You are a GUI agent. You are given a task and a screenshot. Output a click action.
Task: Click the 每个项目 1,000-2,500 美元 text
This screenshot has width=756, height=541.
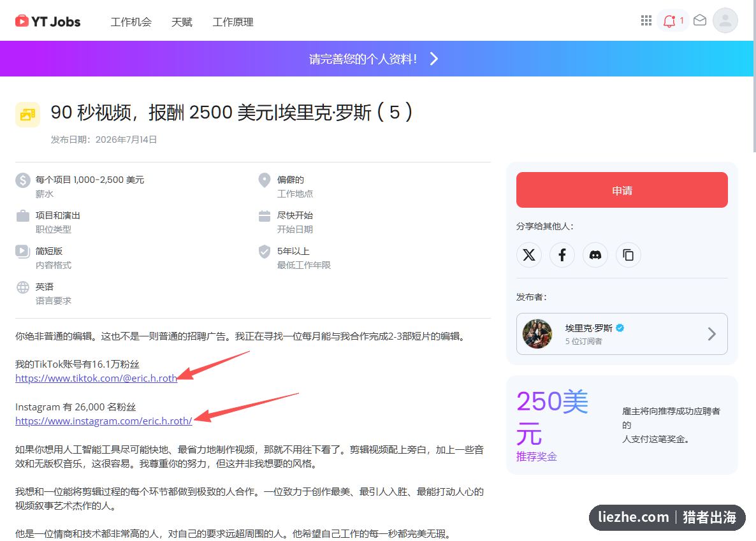[x=90, y=179]
